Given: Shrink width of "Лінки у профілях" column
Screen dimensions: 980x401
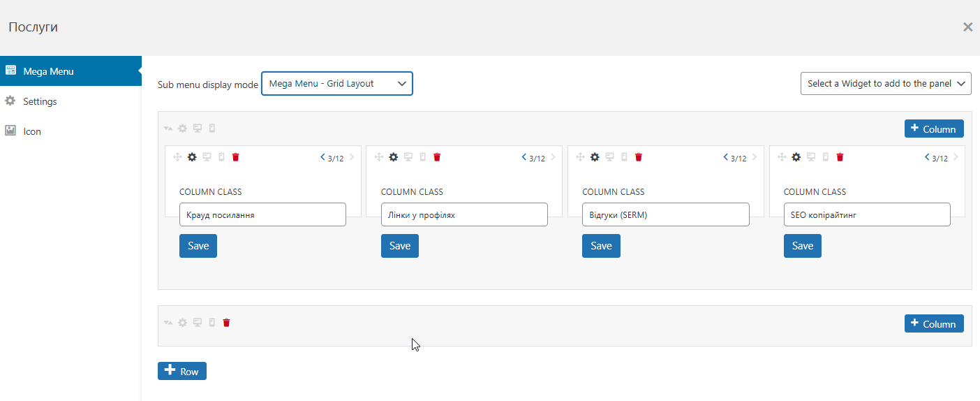Looking at the screenshot, I should [524, 157].
